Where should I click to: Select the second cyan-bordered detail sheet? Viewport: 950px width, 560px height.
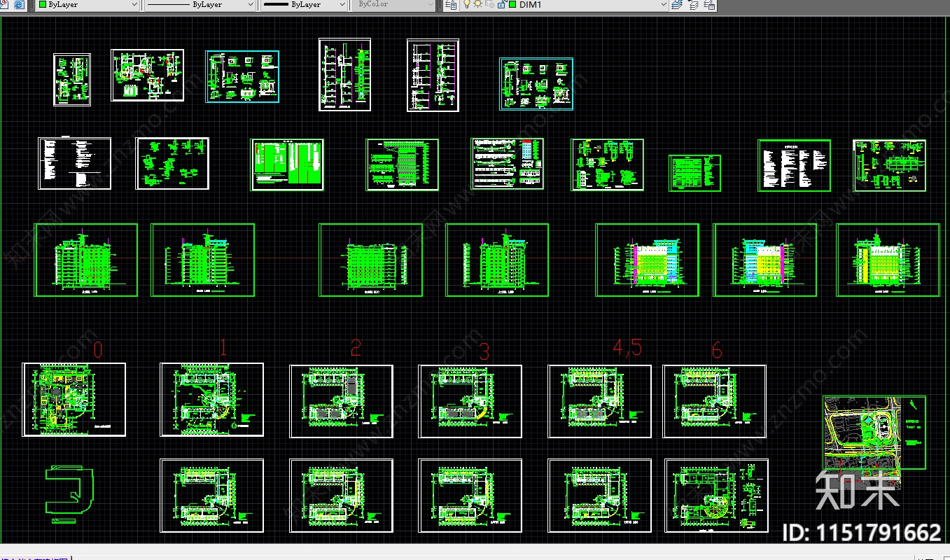(536, 84)
